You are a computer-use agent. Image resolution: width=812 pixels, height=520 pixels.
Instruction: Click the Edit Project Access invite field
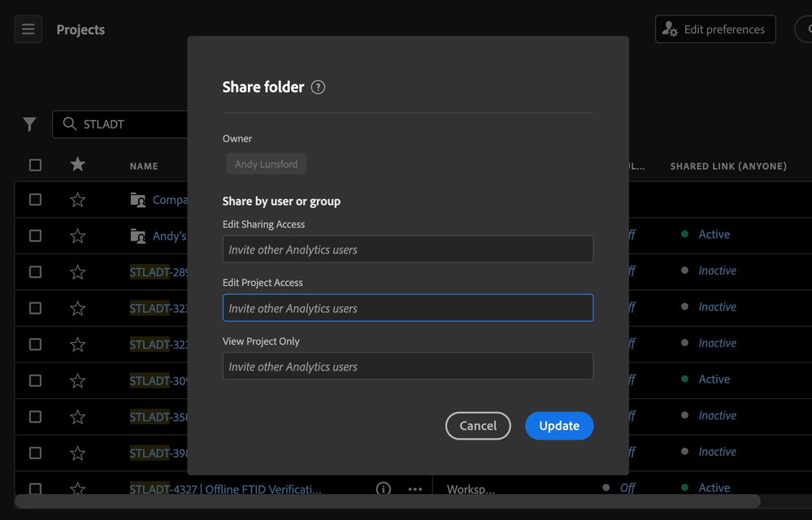[x=407, y=308]
